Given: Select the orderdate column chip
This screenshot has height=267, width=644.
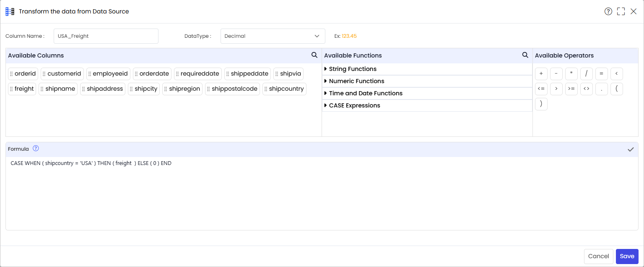Looking at the screenshot, I should [x=152, y=74].
